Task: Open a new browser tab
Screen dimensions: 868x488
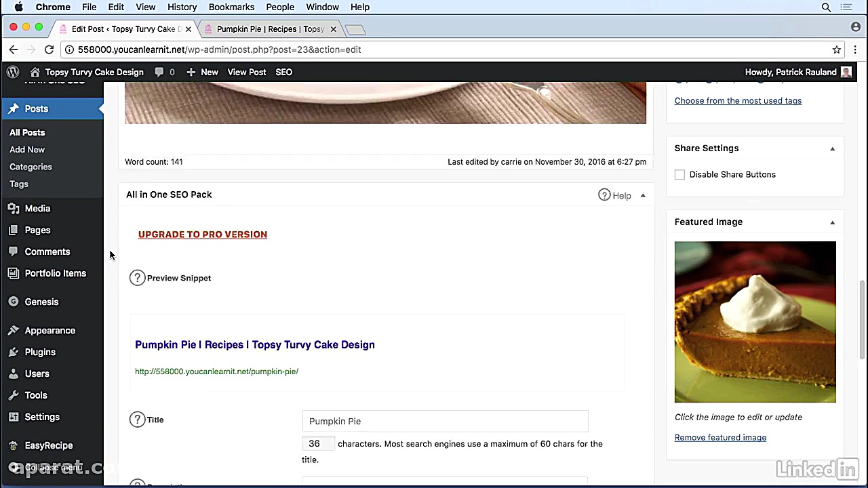Action: 355,29
